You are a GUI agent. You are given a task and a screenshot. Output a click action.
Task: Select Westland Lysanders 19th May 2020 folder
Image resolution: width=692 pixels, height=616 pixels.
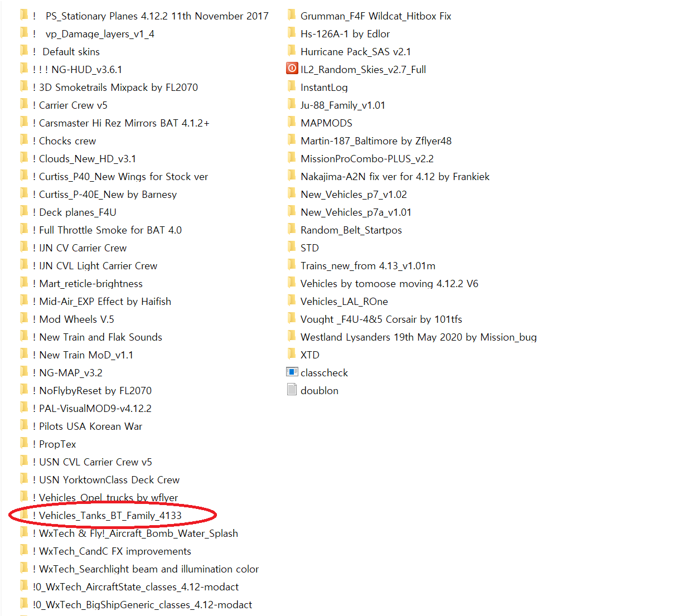(x=418, y=337)
